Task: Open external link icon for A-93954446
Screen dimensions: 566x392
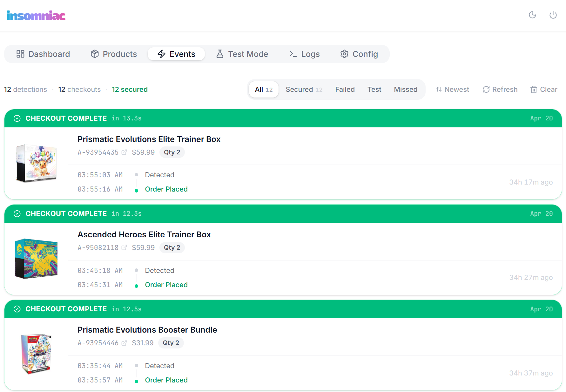Action: [124, 343]
